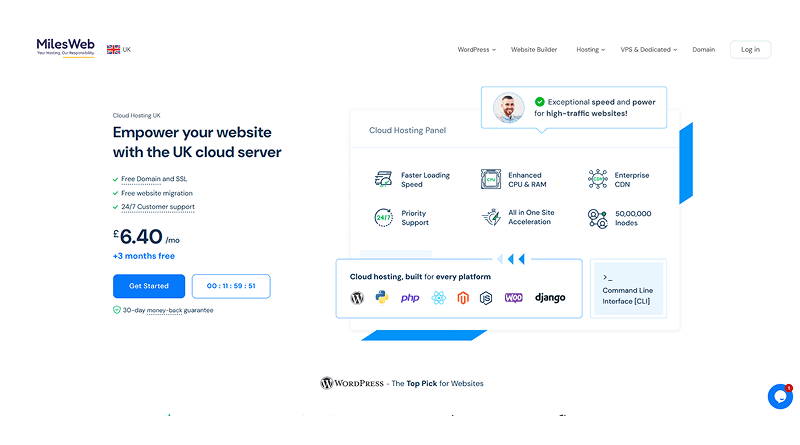This screenshot has height=445, width=800.
Task: Open the live chat bubble icon
Action: point(780,397)
